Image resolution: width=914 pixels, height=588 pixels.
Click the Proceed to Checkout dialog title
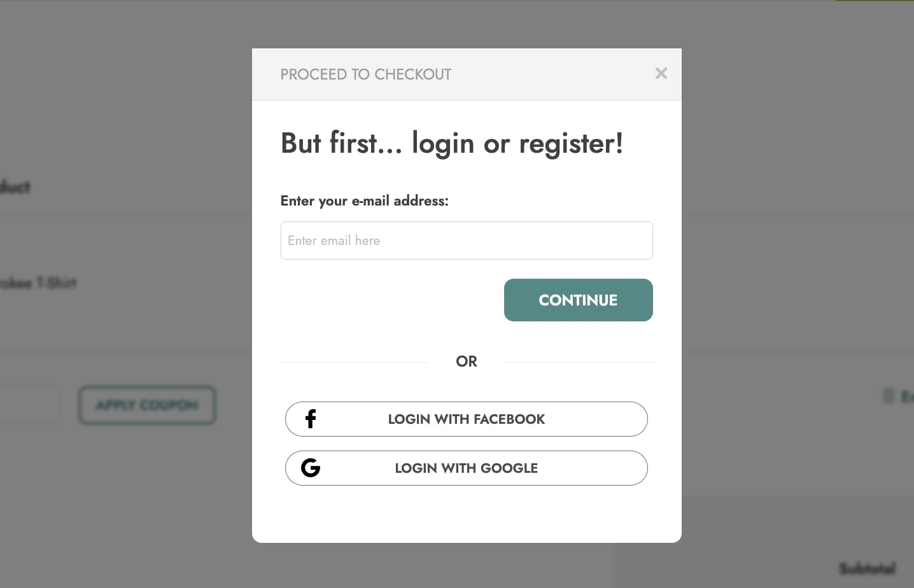coord(365,74)
